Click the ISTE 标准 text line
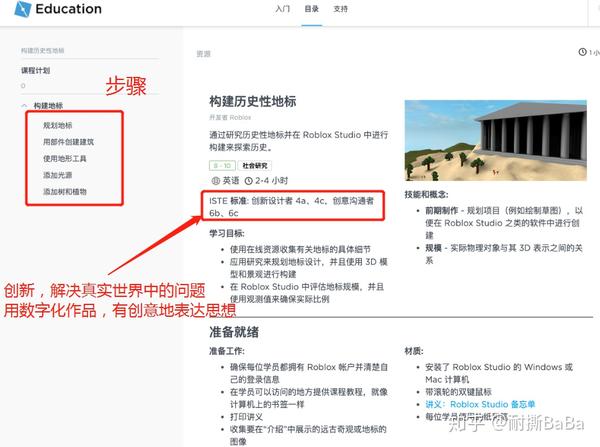Image resolution: width=600 pixels, height=447 pixels. 292,207
